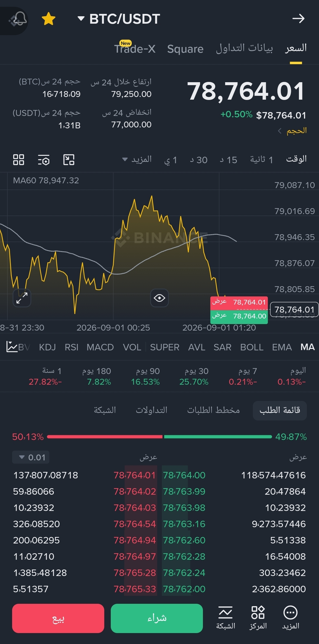Open the BTC/USDT pair selector dropdown

tap(119, 19)
